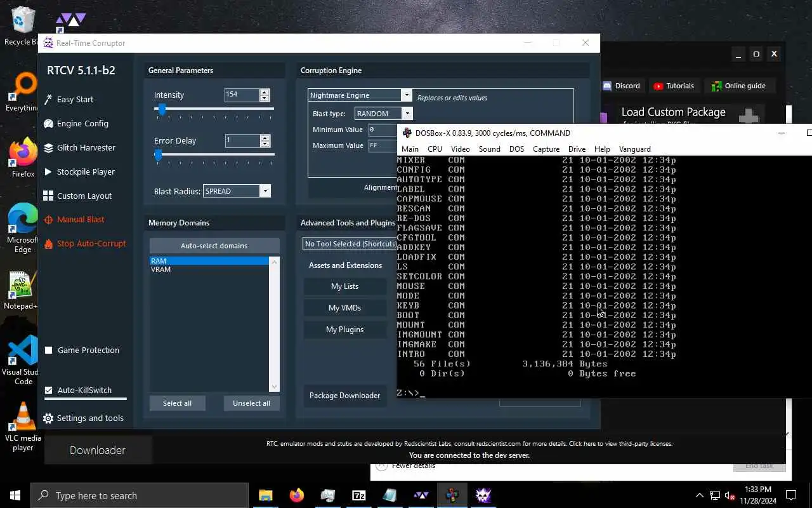Screen dimensions: 812x508
Task: Click Maximum Value input field
Action: (383, 145)
